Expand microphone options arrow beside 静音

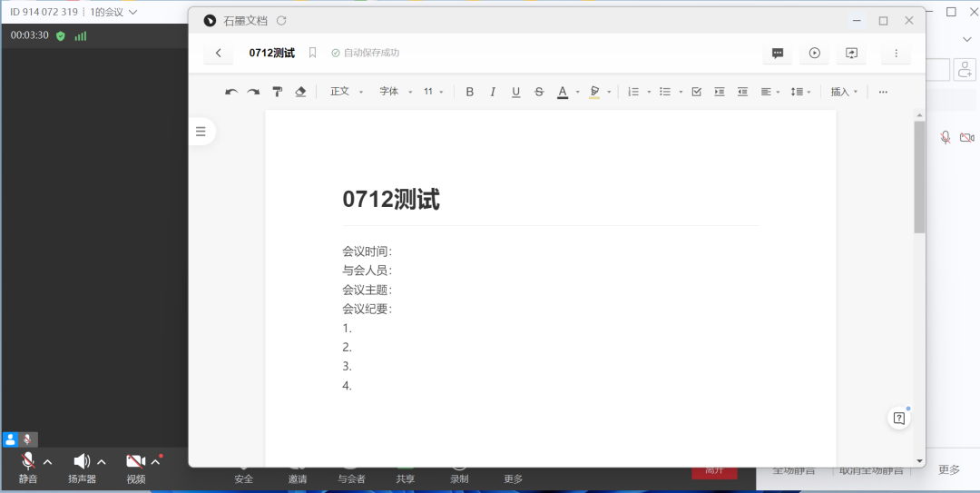[47, 462]
